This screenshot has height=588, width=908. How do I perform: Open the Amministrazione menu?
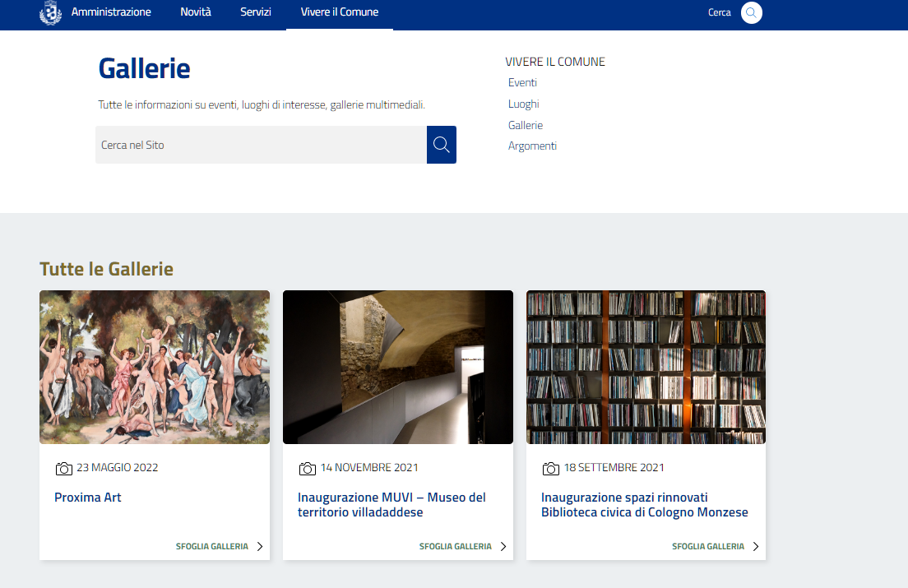click(x=111, y=12)
